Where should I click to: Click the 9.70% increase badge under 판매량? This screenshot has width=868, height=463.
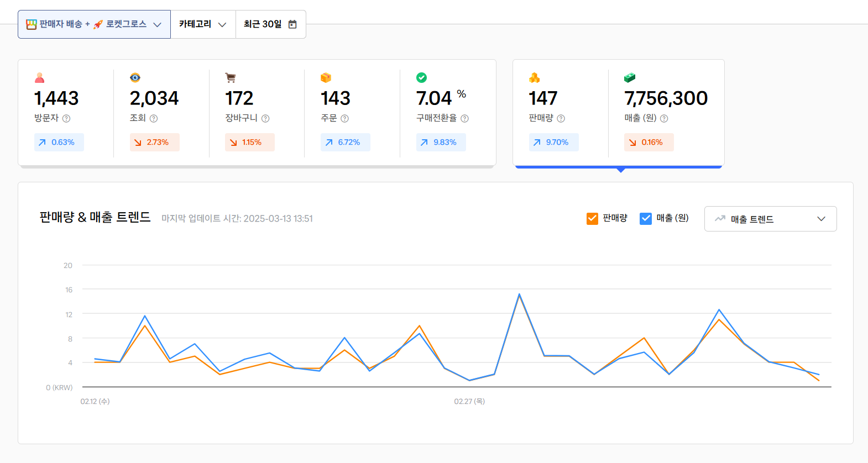pos(554,142)
